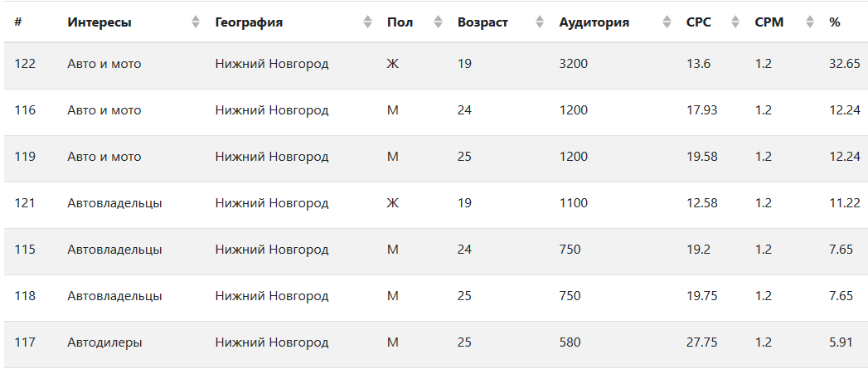Image resolution: width=868 pixels, height=369 pixels.
Task: Click the # column header
Action: (17, 22)
